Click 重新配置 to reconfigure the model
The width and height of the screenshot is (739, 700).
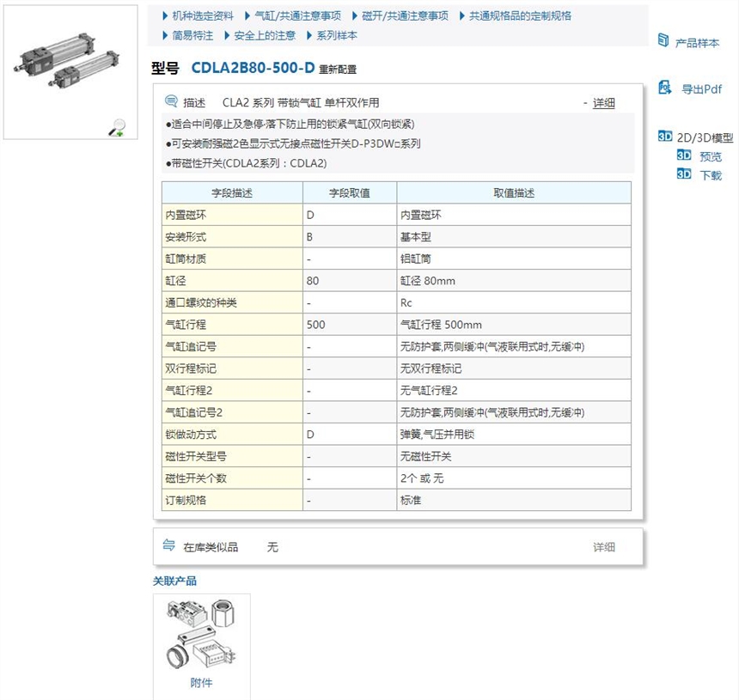337,70
